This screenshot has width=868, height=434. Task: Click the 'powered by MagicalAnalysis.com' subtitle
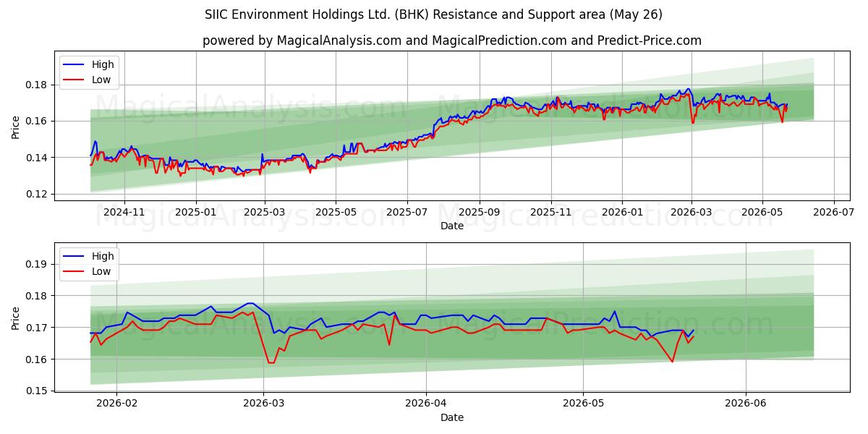click(452, 41)
